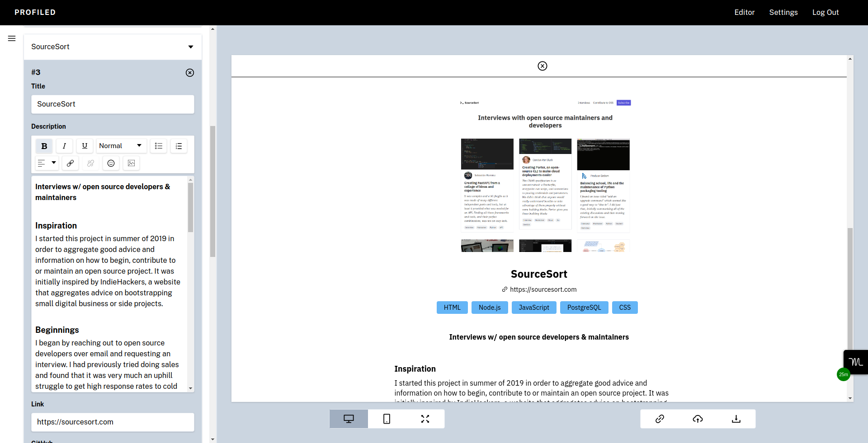Click left panel scroll-down arrow

coord(212,439)
